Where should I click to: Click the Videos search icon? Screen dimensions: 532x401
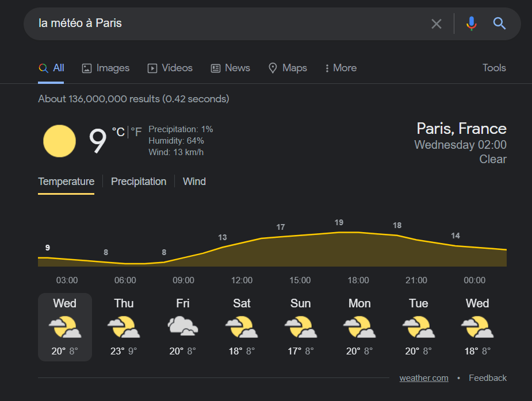[151, 68]
